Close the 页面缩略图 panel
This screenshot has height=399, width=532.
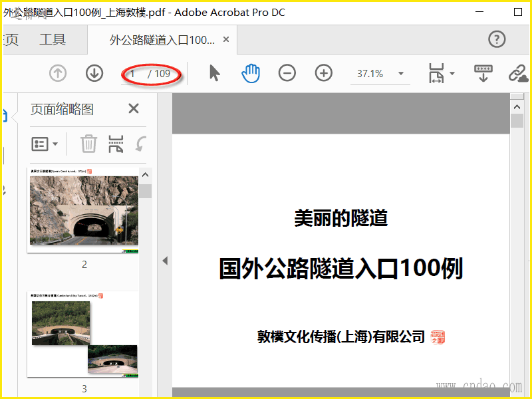point(134,108)
